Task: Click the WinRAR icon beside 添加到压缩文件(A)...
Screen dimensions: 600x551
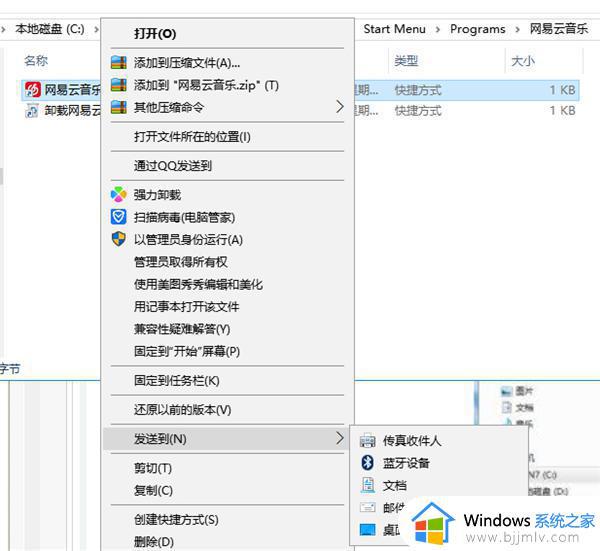Action: point(119,62)
